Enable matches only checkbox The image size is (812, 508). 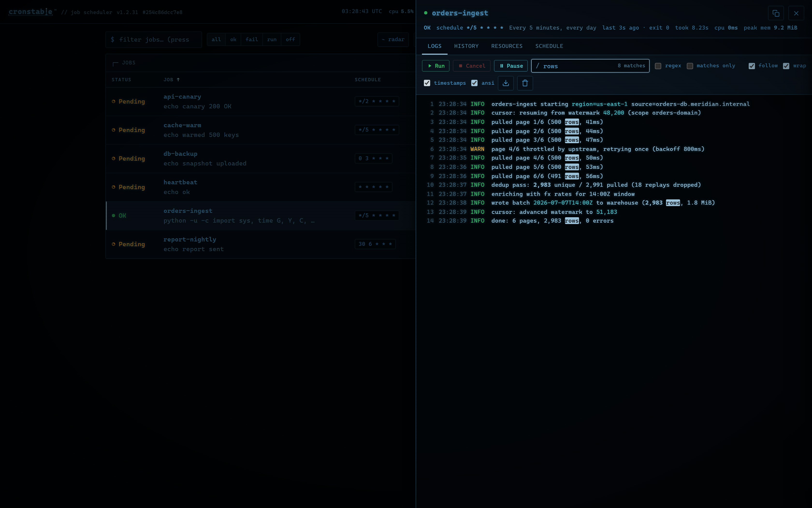pyautogui.click(x=690, y=66)
